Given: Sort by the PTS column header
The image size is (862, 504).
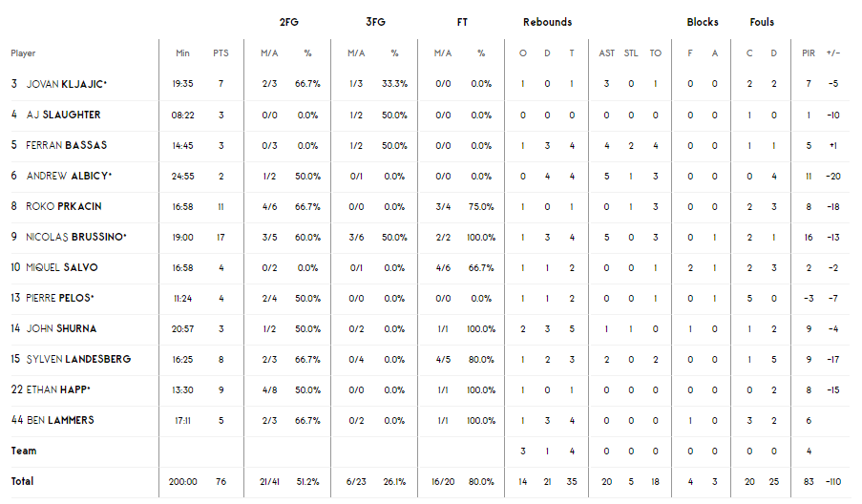Looking at the screenshot, I should (x=221, y=53).
